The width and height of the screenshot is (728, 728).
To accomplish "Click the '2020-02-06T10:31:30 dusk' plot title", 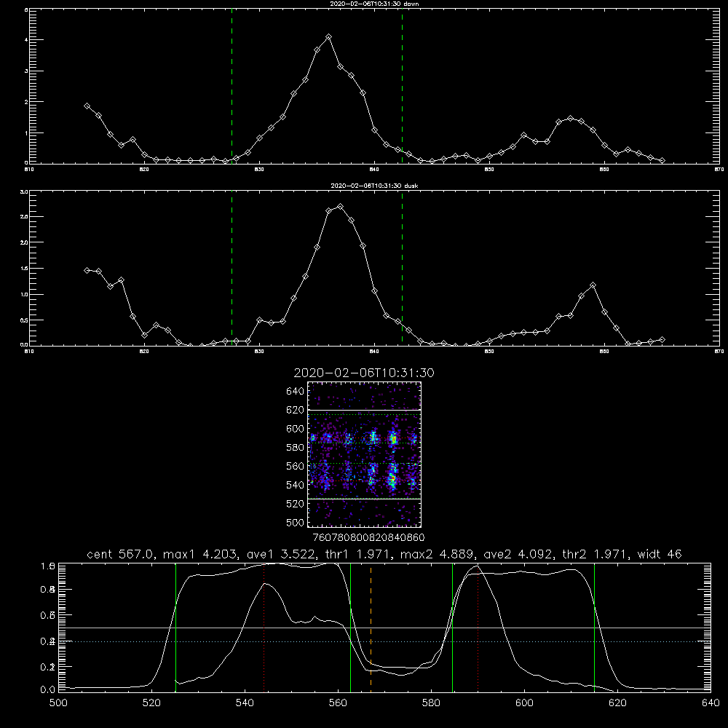I will [x=374, y=185].
